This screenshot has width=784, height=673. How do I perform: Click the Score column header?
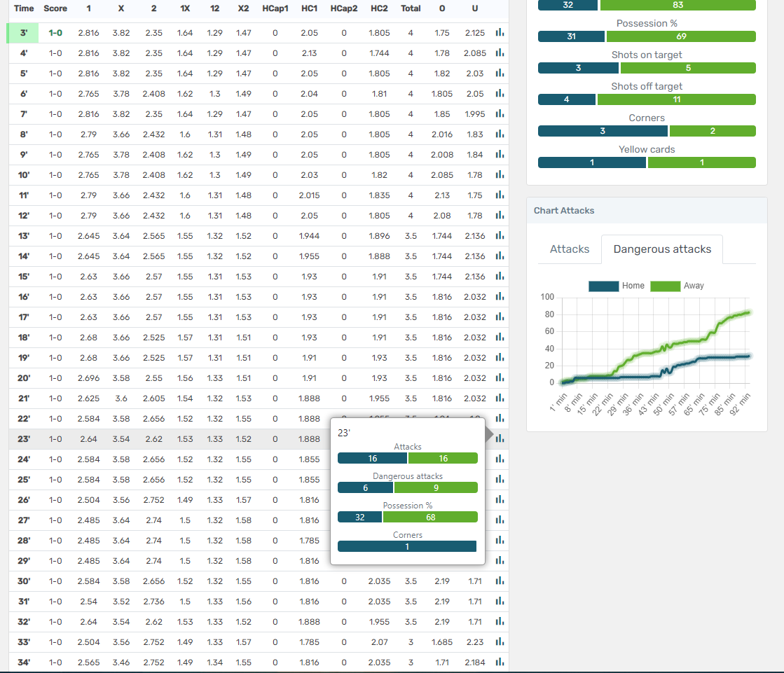55,8
